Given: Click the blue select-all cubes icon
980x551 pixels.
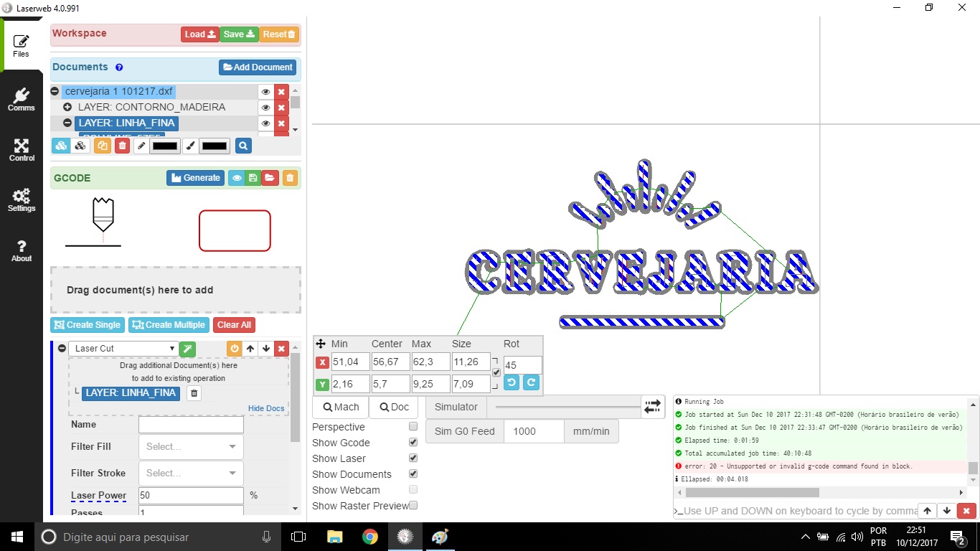Looking at the screenshot, I should [61, 146].
